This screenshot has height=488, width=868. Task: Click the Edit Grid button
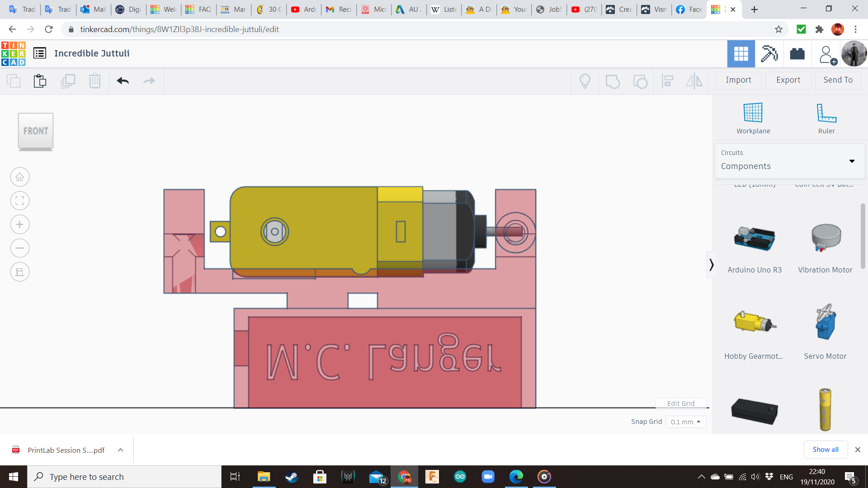(680, 403)
